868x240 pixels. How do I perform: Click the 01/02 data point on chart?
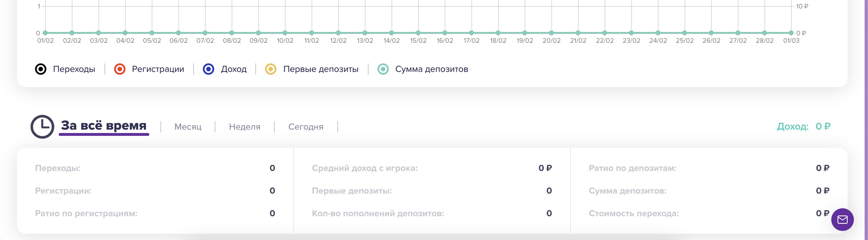(45, 33)
